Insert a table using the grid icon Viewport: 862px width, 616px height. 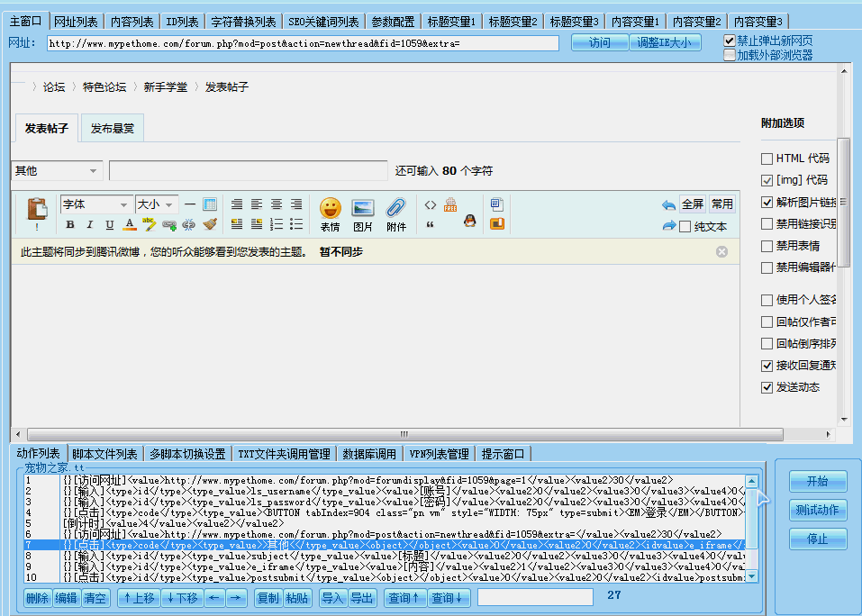point(210,204)
